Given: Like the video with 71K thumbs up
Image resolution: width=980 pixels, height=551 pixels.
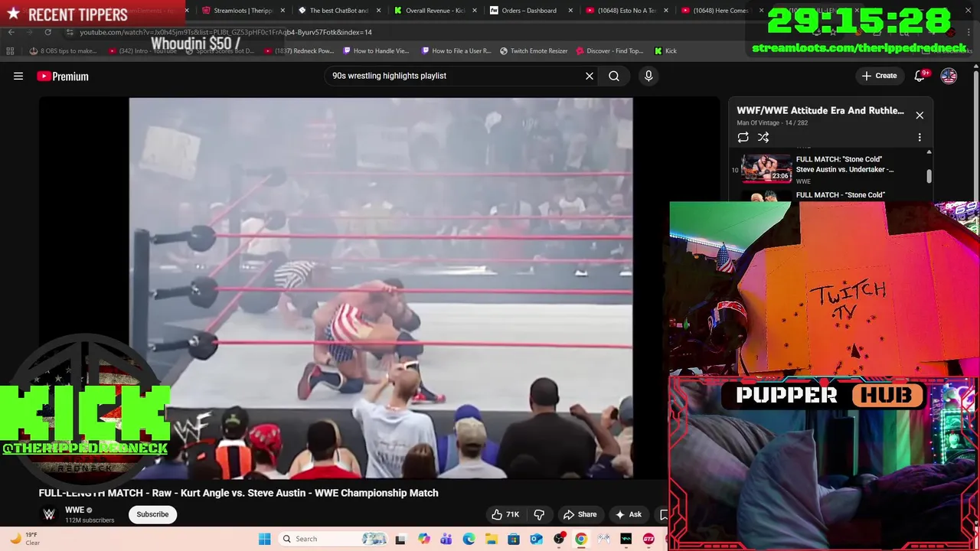Looking at the screenshot, I should click(x=505, y=514).
